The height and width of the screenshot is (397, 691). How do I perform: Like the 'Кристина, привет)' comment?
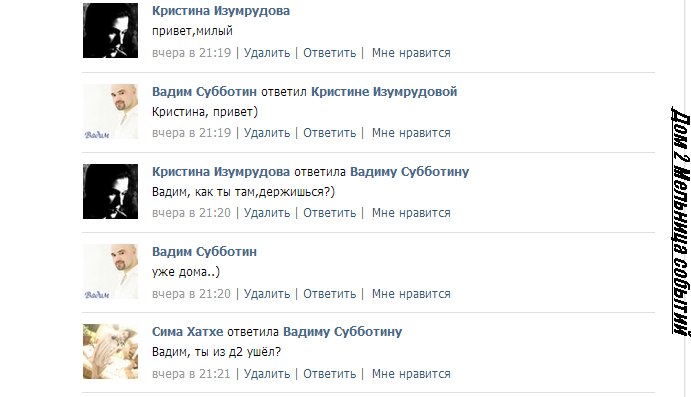click(411, 133)
